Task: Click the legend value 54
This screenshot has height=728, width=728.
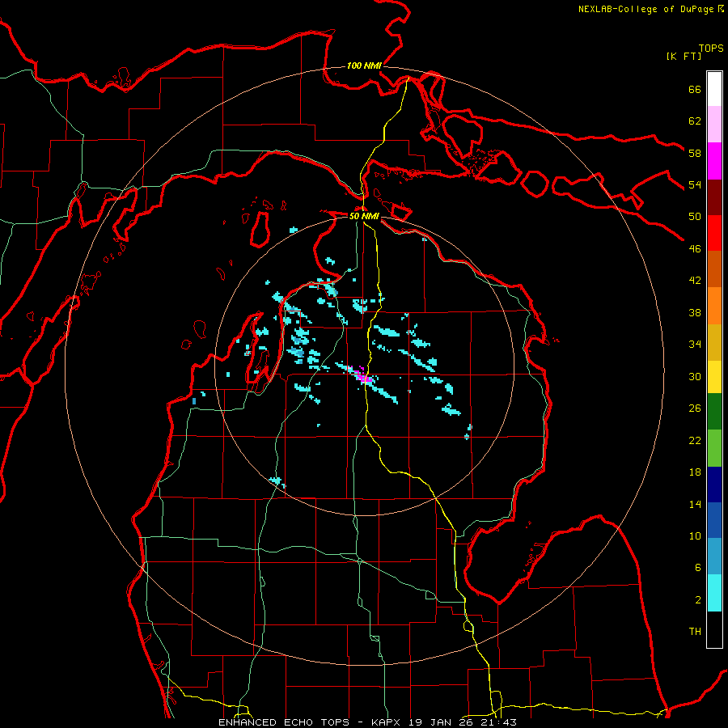Action: 695,184
